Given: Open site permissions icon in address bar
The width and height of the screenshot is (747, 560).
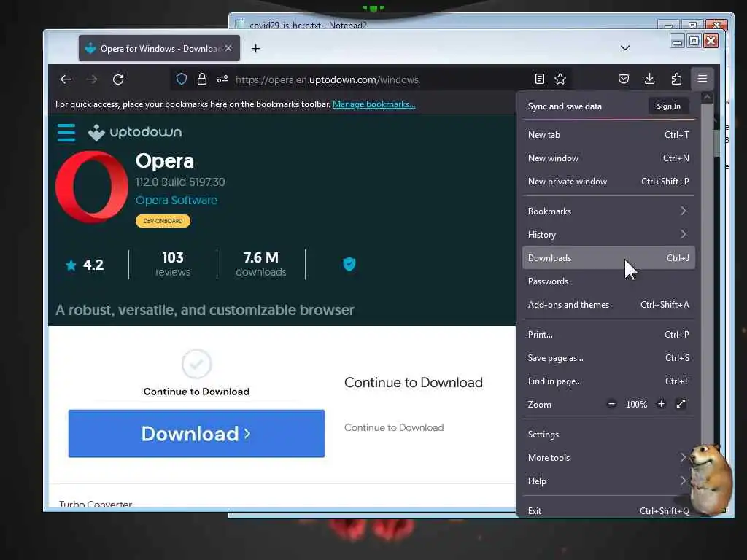Looking at the screenshot, I should pyautogui.click(x=222, y=79).
